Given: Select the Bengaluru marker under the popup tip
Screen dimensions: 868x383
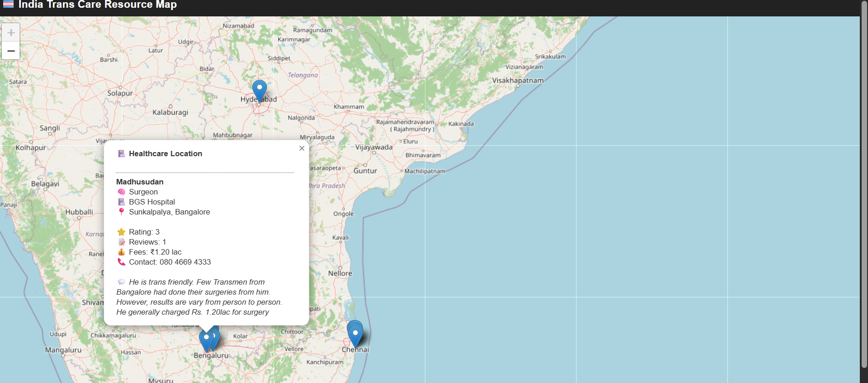Looking at the screenshot, I should [x=206, y=341].
